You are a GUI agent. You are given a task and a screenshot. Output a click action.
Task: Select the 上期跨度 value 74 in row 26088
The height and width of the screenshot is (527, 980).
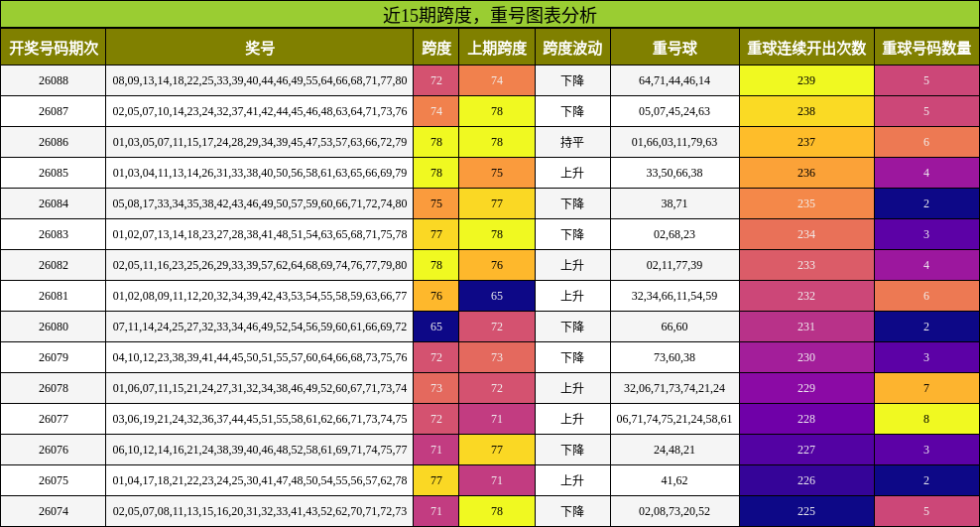tap(497, 80)
